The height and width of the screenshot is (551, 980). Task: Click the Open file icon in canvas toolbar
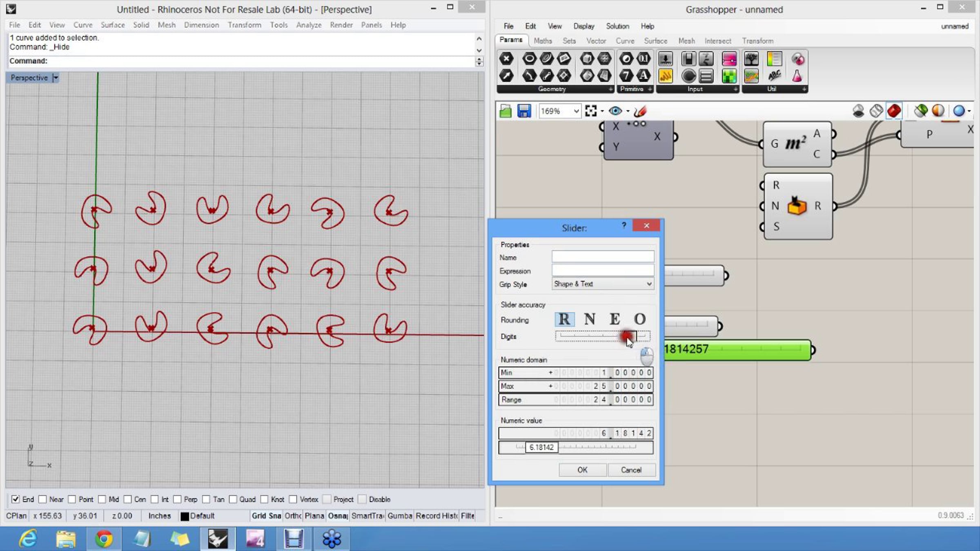[506, 111]
